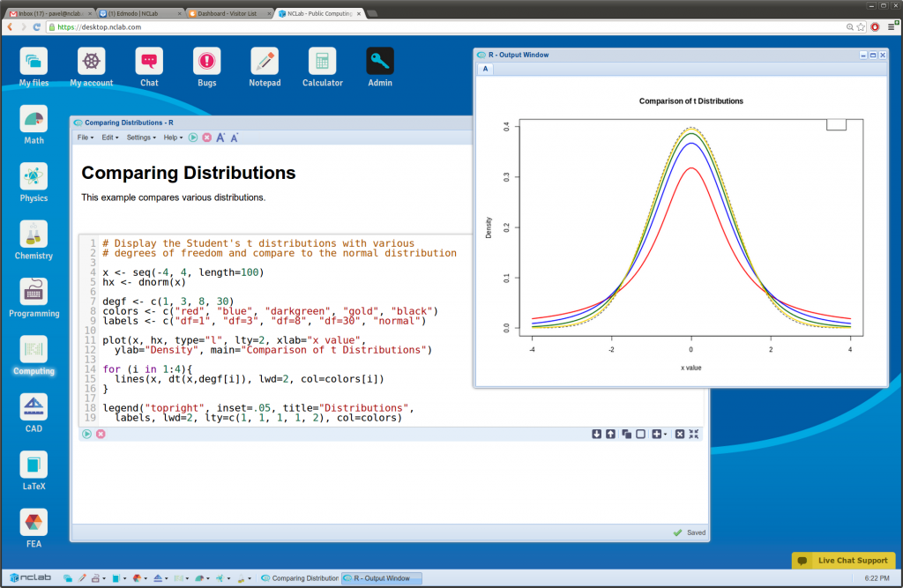Increase editor font size icon
The image size is (903, 588).
(221, 137)
